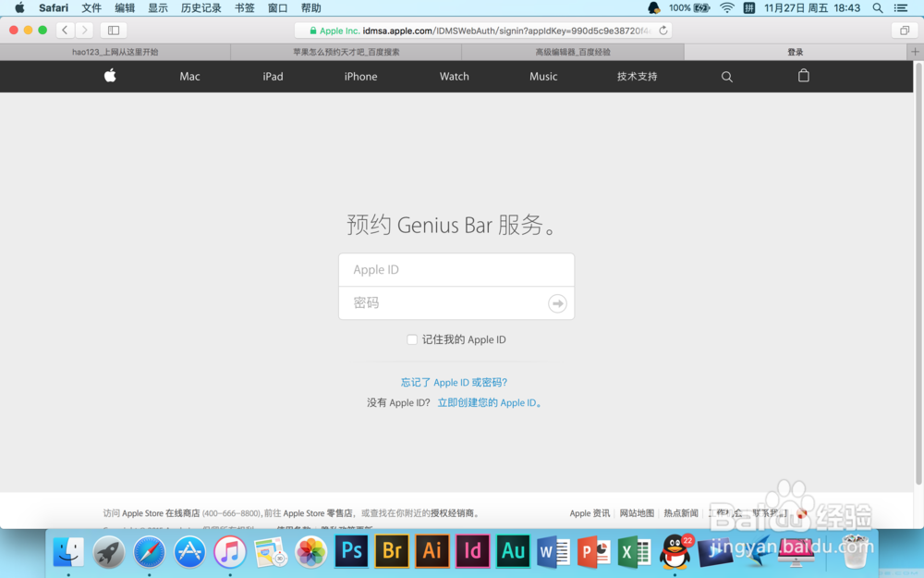Click into the Apple ID field

456,269
